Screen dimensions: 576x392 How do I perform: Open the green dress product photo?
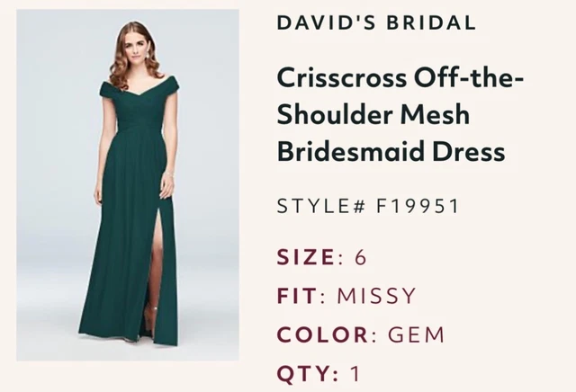[x=128, y=185]
